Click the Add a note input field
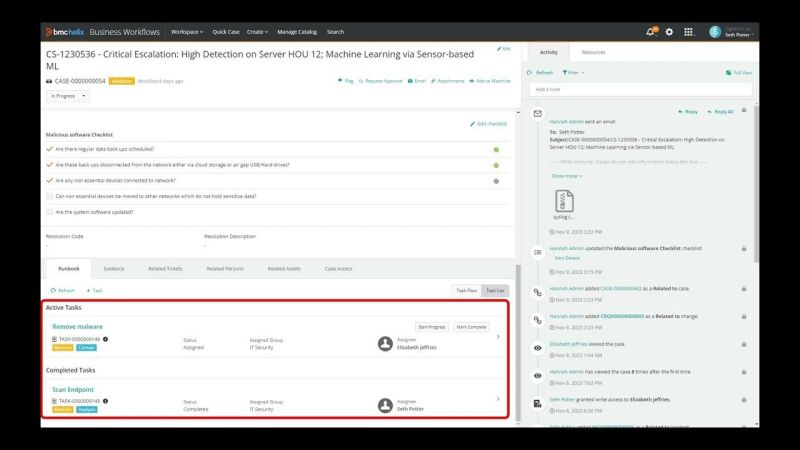The image size is (800, 450). tap(641, 89)
